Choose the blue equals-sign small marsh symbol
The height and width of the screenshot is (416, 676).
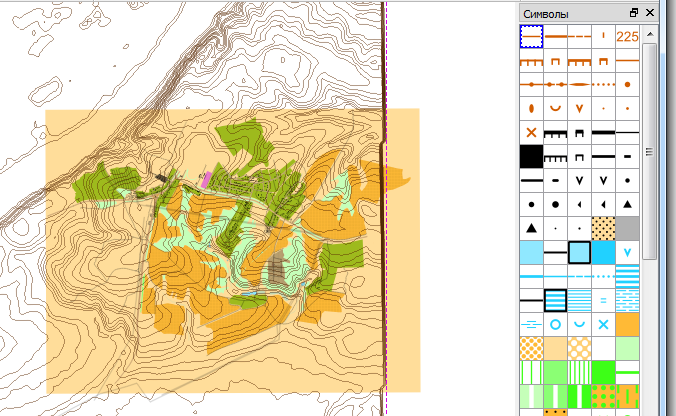pos(603,300)
